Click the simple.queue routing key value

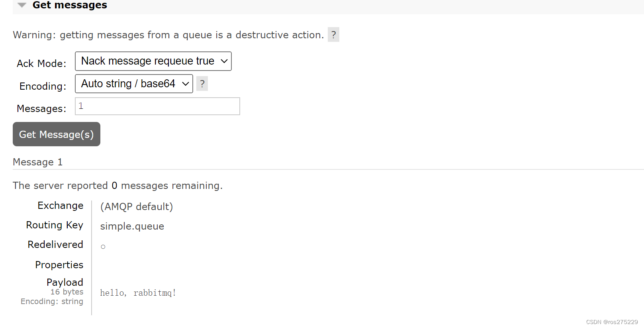point(132,226)
